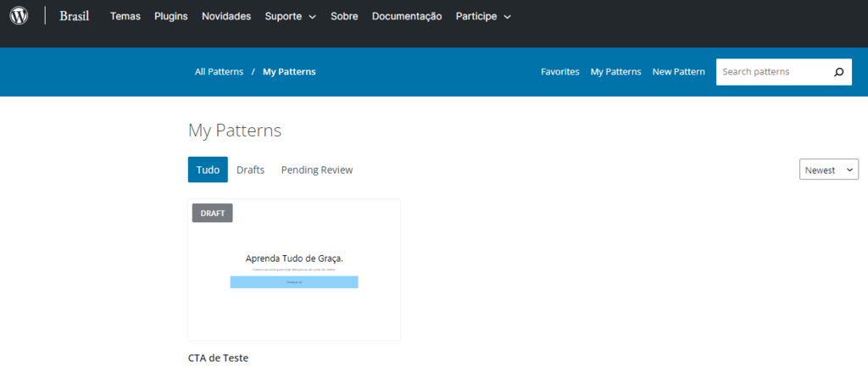The height and width of the screenshot is (372, 868).
Task: Expand the Participe dropdown menu
Action: (x=483, y=17)
